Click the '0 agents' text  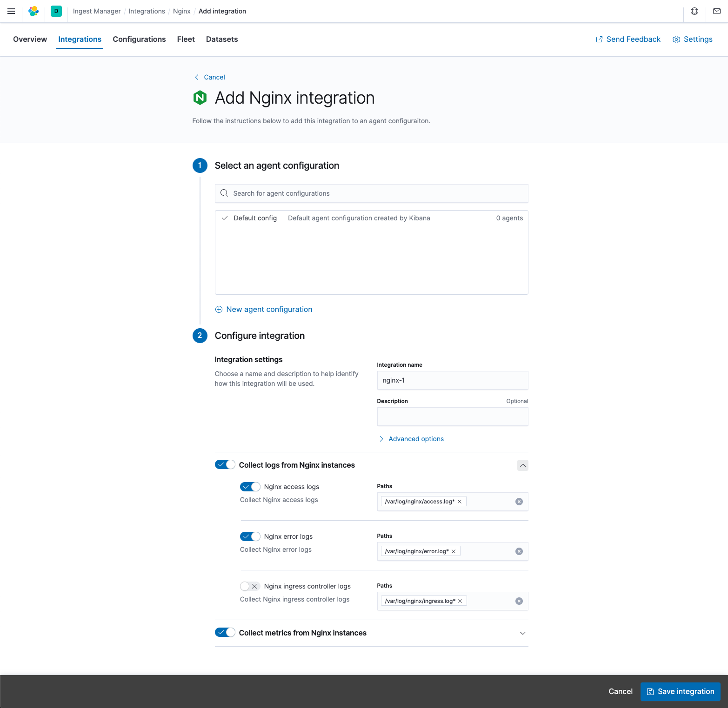coord(509,218)
